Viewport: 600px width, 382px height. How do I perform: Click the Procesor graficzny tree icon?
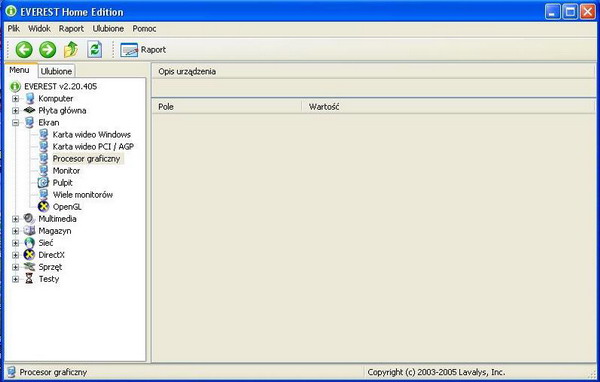[44, 158]
